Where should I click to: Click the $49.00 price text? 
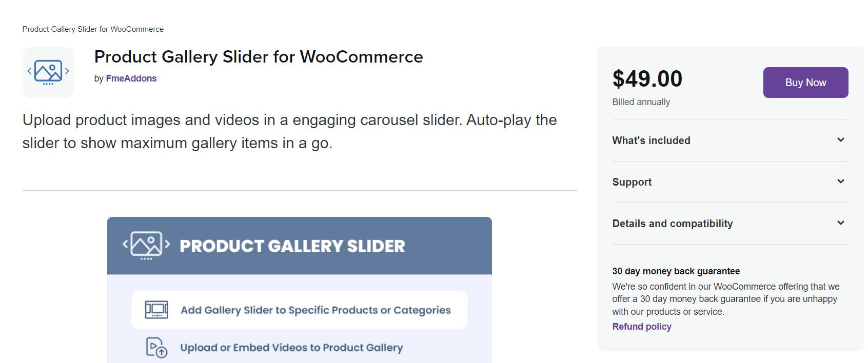[x=647, y=79]
